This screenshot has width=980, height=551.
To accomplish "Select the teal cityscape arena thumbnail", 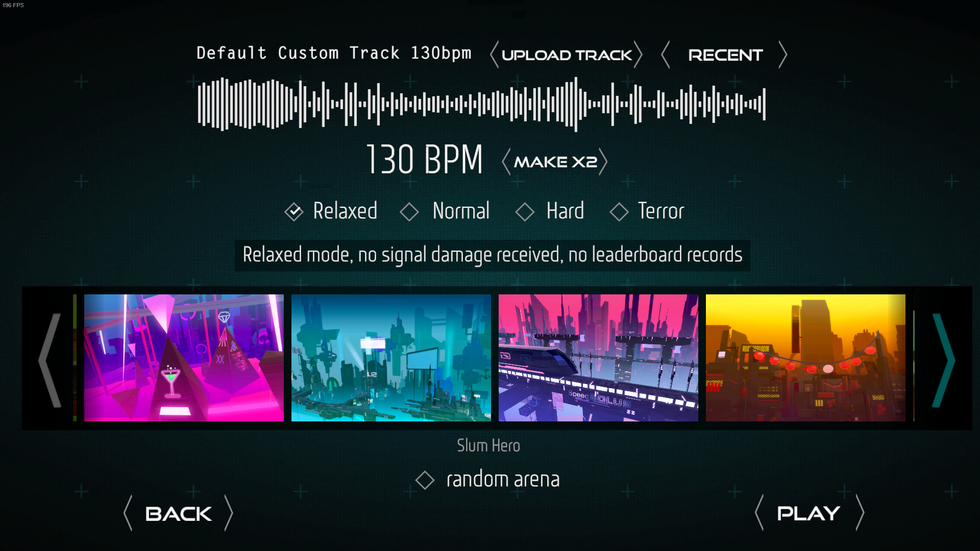I will pyautogui.click(x=391, y=357).
